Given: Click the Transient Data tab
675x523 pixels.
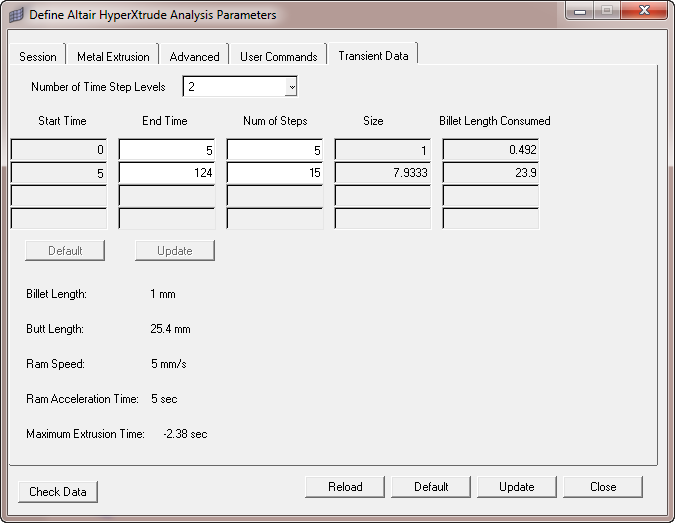Looking at the screenshot, I should [373, 56].
